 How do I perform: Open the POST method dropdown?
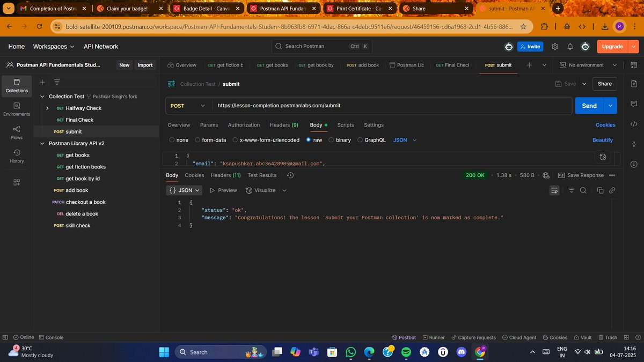pyautogui.click(x=188, y=106)
